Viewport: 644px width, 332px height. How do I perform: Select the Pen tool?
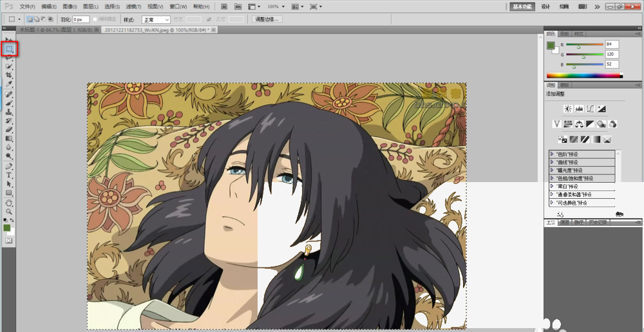click(x=9, y=167)
